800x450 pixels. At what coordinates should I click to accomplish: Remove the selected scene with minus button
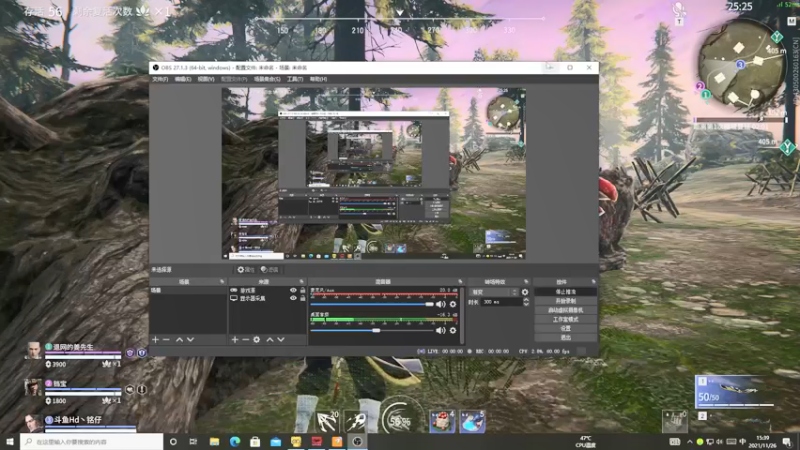coord(166,339)
